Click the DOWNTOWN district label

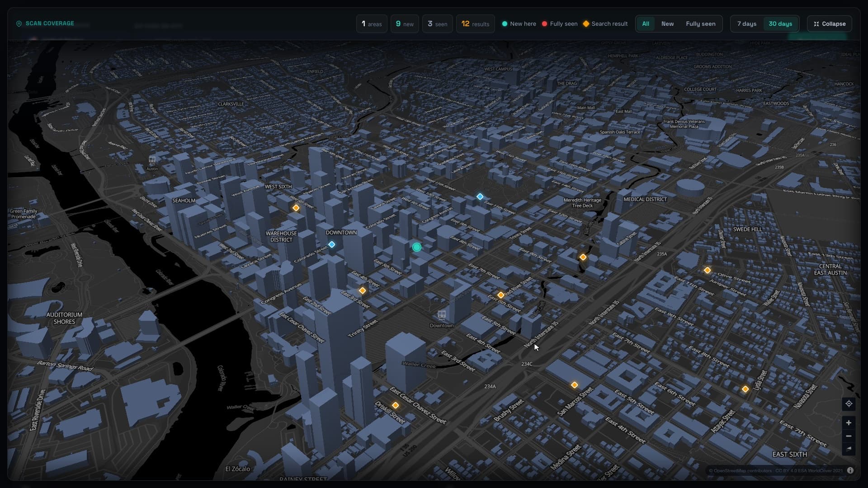341,233
